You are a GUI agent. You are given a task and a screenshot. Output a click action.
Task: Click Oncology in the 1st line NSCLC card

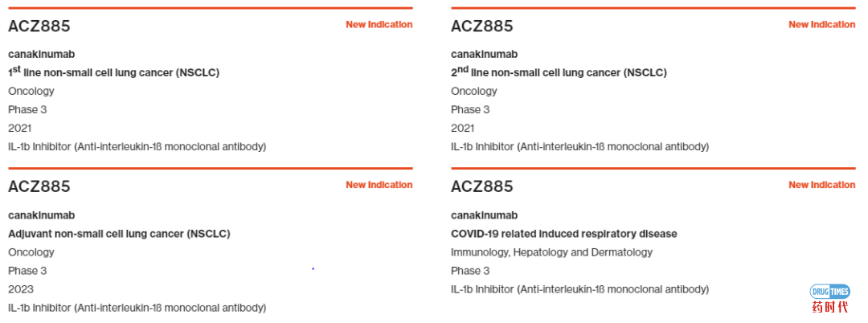tap(31, 91)
